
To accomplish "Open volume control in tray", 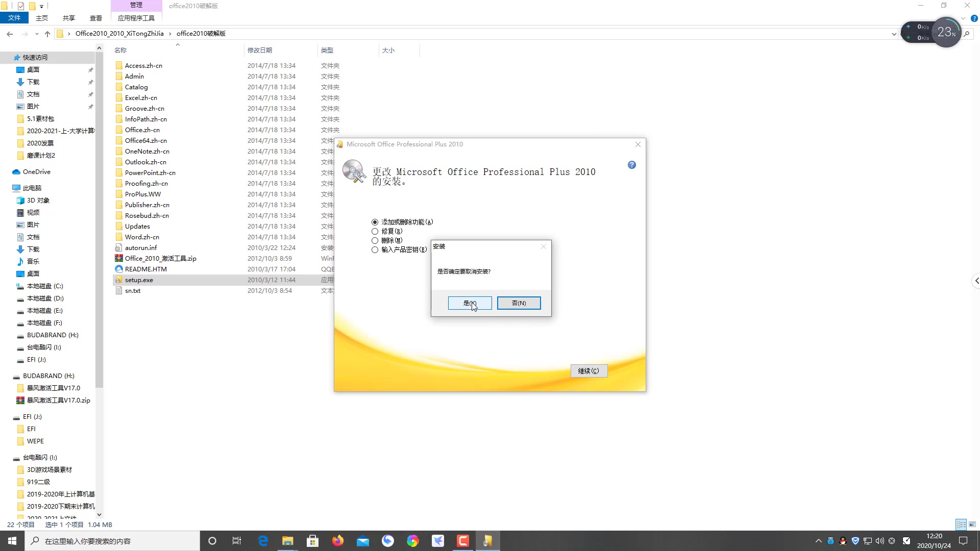I will tap(879, 541).
